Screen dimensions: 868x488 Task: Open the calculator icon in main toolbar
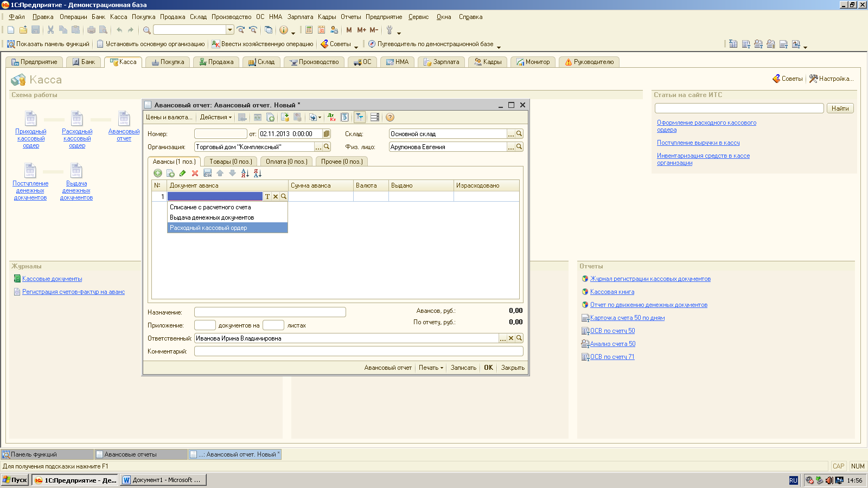309,30
